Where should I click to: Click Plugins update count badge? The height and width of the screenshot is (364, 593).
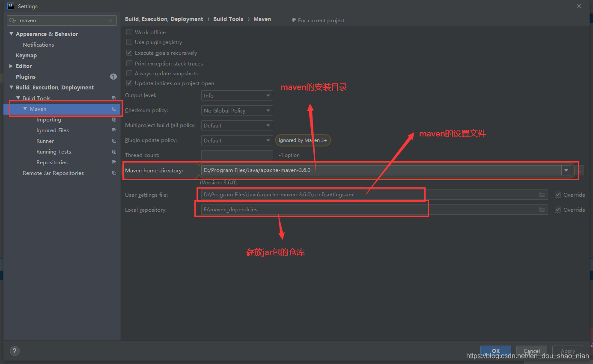(113, 77)
